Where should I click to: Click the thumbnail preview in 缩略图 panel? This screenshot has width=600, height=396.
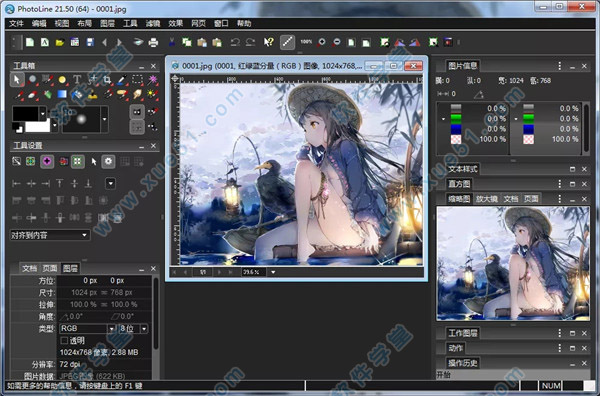click(x=513, y=263)
